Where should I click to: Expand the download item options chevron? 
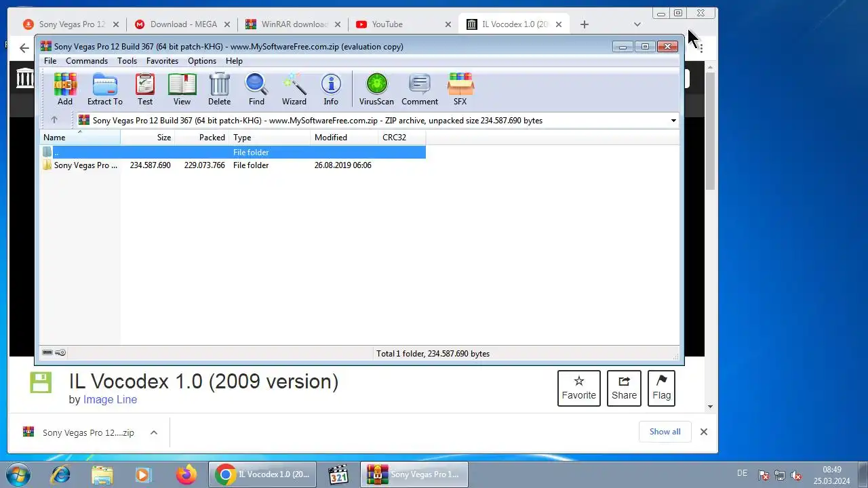coord(154,432)
